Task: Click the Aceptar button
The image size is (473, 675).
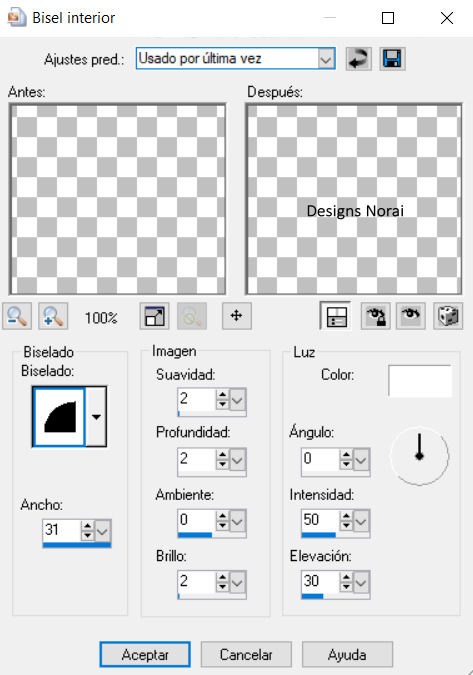Action: click(x=145, y=655)
